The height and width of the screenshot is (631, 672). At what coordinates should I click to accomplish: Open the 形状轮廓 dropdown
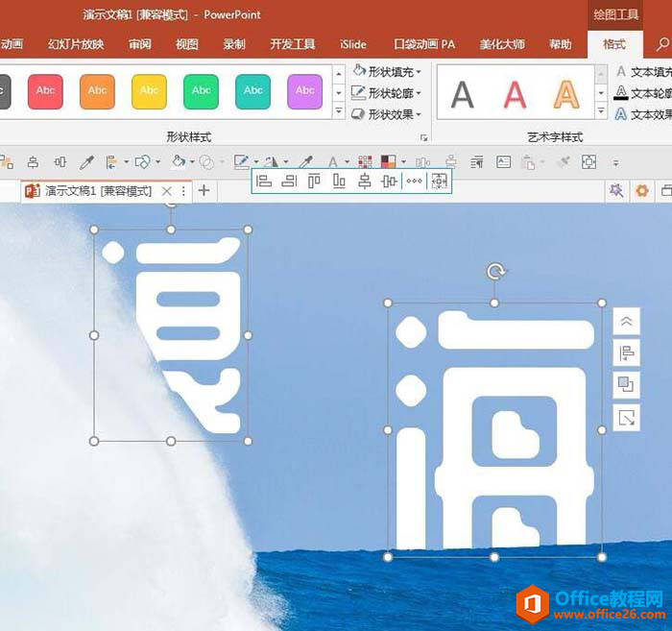pos(387,93)
